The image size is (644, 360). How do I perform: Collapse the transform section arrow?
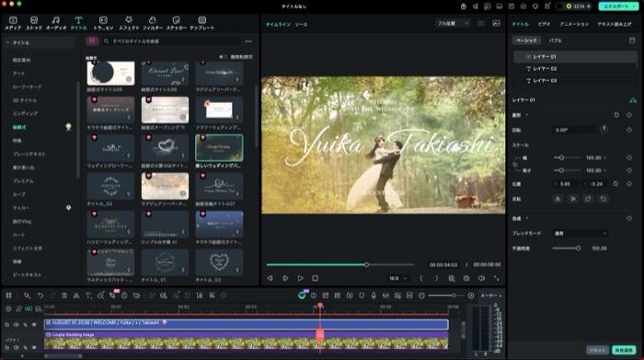pos(527,115)
